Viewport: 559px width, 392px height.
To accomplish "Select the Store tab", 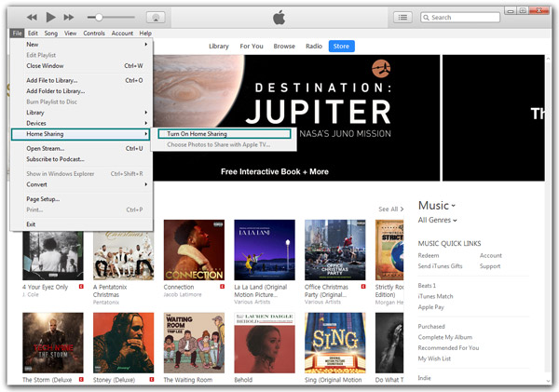I will pyautogui.click(x=341, y=46).
